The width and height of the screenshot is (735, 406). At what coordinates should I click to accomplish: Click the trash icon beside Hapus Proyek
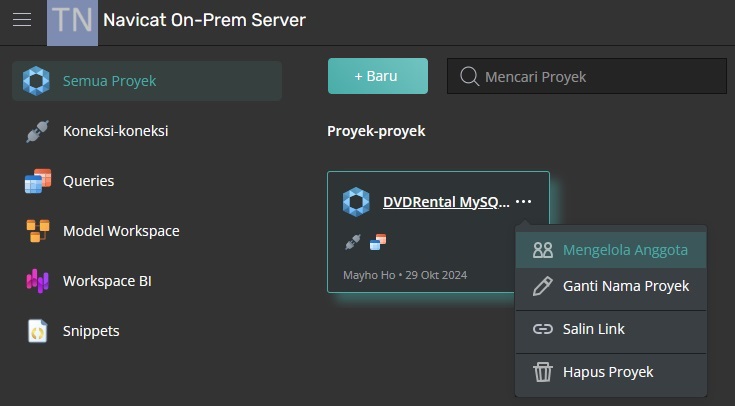[x=543, y=372]
